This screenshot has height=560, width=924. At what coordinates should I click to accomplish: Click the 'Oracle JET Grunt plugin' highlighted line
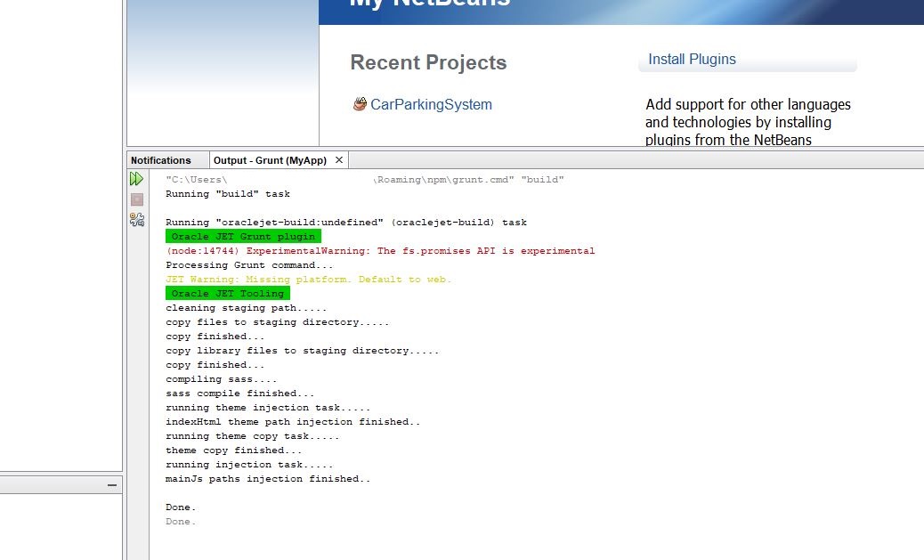coord(243,237)
